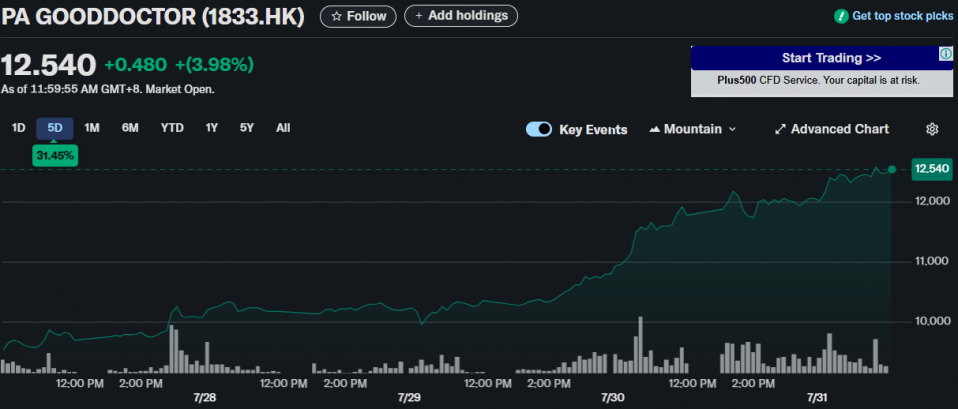This screenshot has width=958, height=409.
Task: Select the 1D time range tab
Action: click(x=19, y=128)
